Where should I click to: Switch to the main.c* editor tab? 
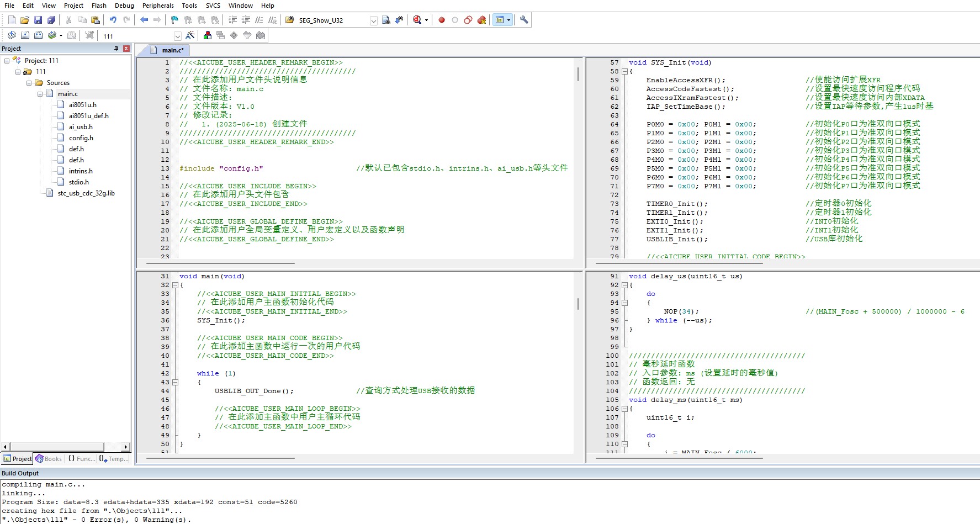point(167,50)
